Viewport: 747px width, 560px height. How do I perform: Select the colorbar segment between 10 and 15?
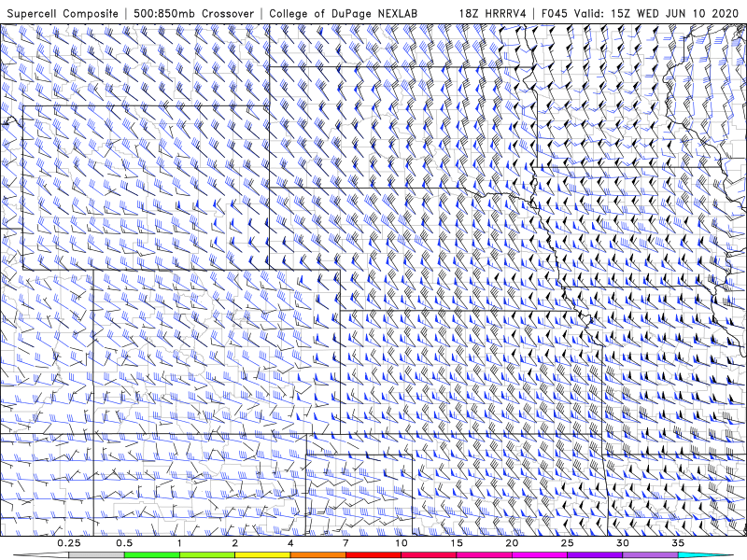429,555
